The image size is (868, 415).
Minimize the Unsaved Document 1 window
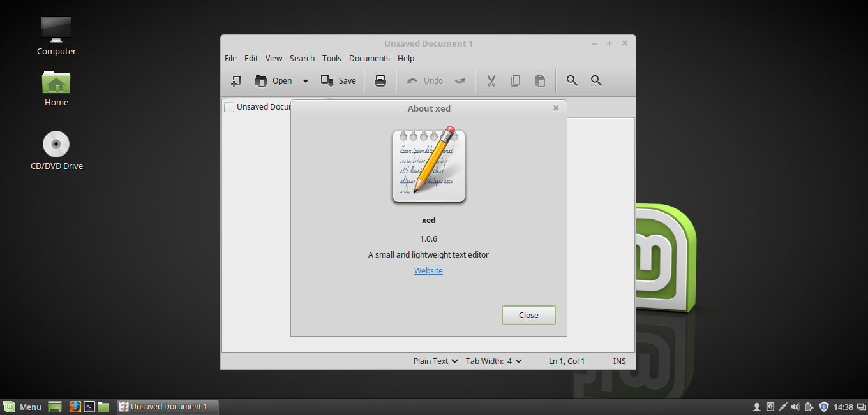[594, 43]
